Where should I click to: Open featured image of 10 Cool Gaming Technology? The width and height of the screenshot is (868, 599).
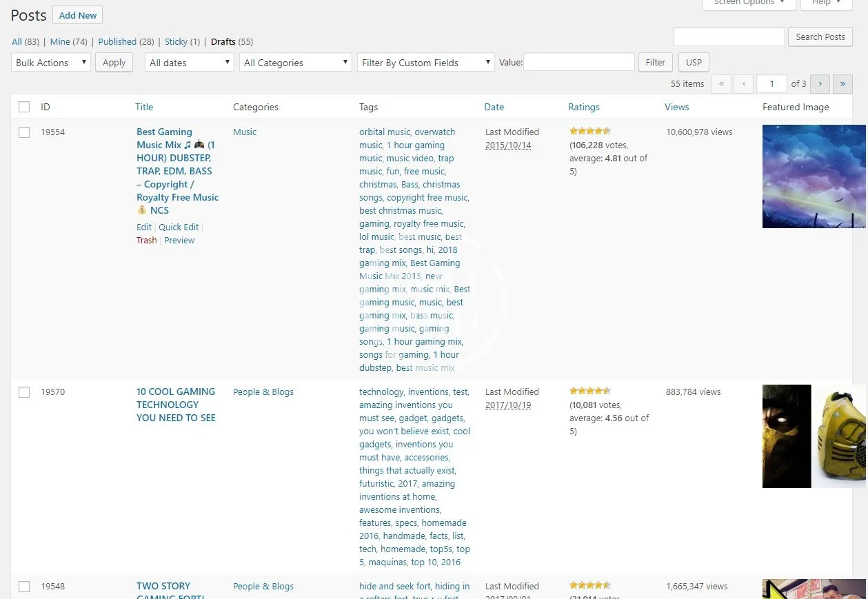point(814,436)
